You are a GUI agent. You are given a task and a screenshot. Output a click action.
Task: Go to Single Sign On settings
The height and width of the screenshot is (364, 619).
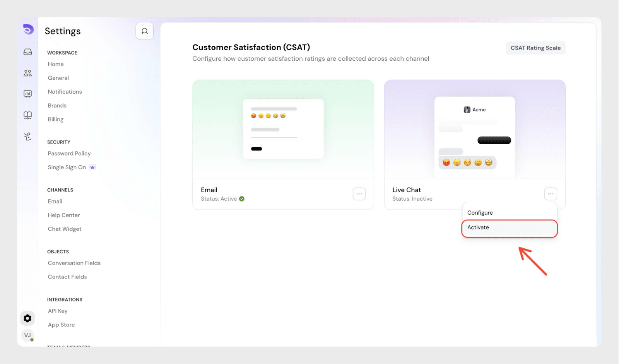click(x=67, y=167)
